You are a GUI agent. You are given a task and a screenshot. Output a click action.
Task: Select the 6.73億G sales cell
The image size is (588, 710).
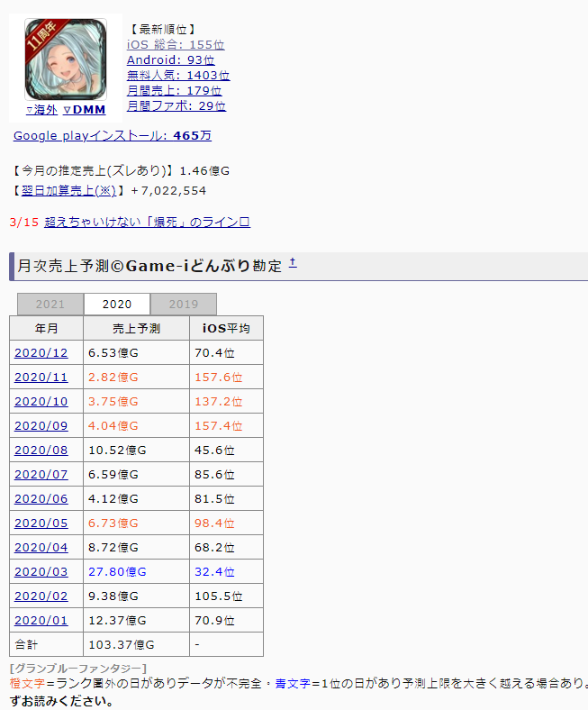click(x=136, y=523)
